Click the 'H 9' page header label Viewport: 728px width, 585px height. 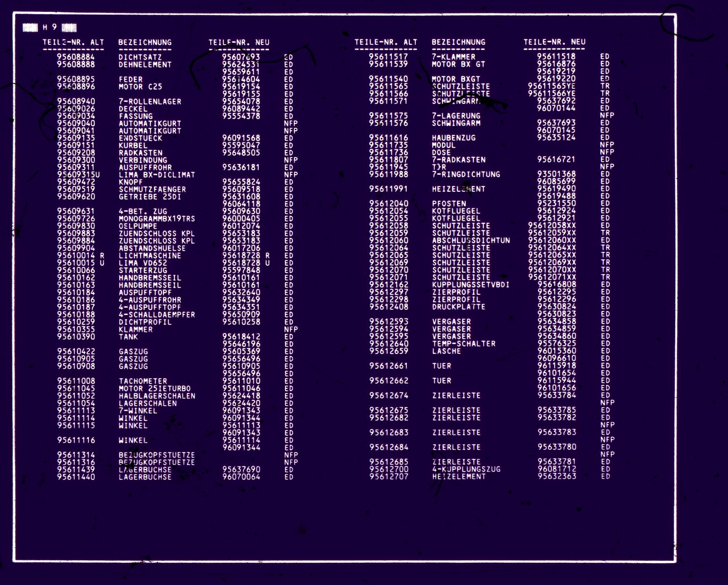click(x=50, y=27)
